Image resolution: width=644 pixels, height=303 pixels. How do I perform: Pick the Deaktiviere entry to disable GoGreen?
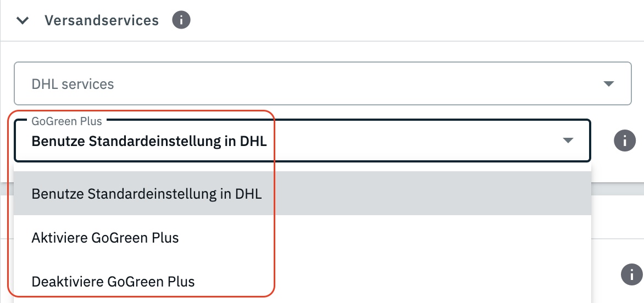coord(113,282)
